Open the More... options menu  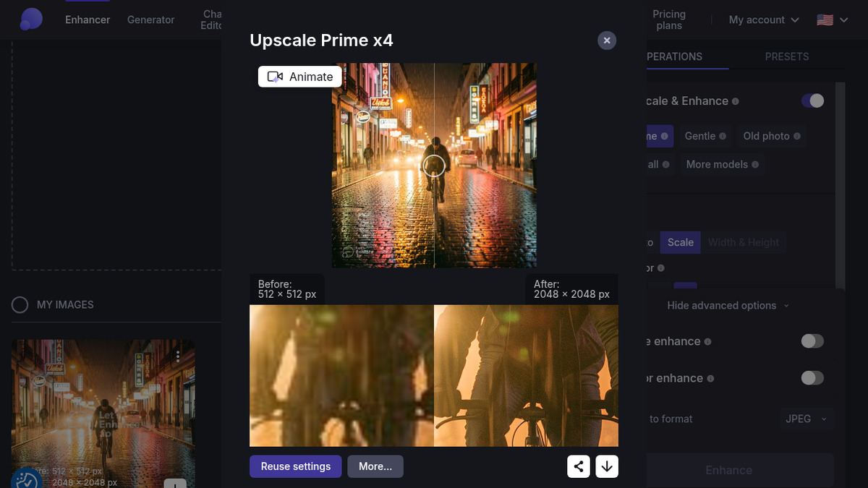tap(375, 466)
